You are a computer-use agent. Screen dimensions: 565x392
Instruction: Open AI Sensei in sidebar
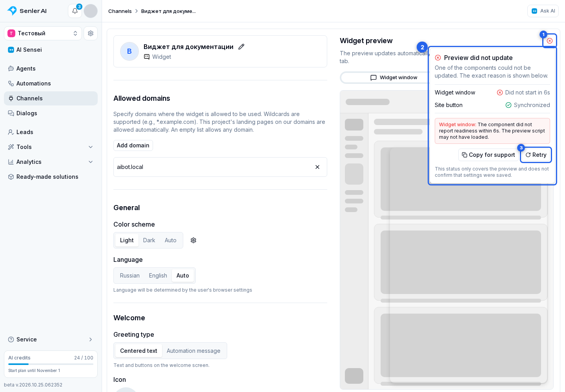point(51,50)
